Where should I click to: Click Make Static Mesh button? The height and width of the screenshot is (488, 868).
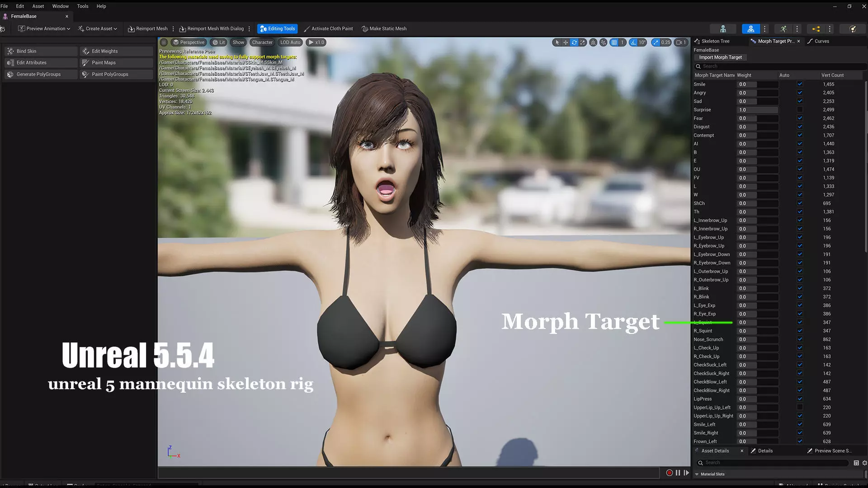[x=384, y=28]
